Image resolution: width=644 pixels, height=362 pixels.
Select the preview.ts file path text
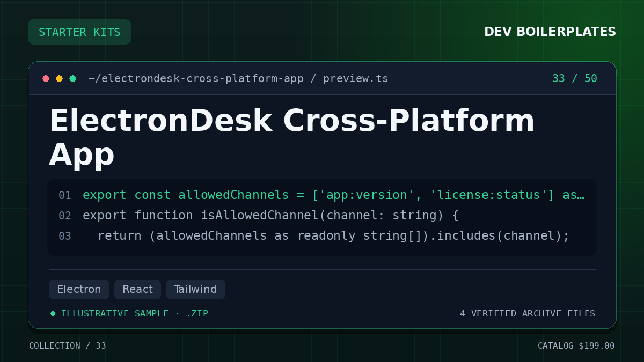point(238,79)
